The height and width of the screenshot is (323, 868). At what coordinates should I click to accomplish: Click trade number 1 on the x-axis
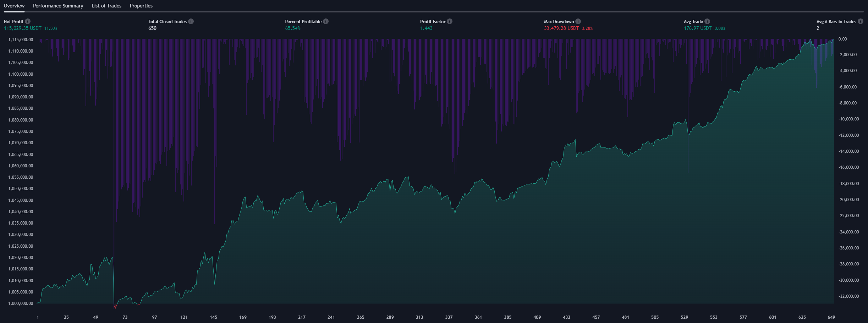[38, 317]
